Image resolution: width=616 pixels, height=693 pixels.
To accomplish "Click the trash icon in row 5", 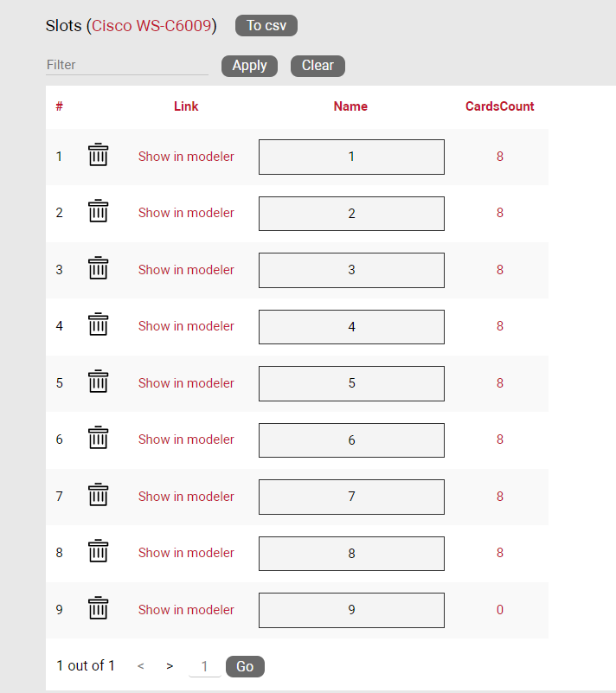I will pyautogui.click(x=99, y=382).
